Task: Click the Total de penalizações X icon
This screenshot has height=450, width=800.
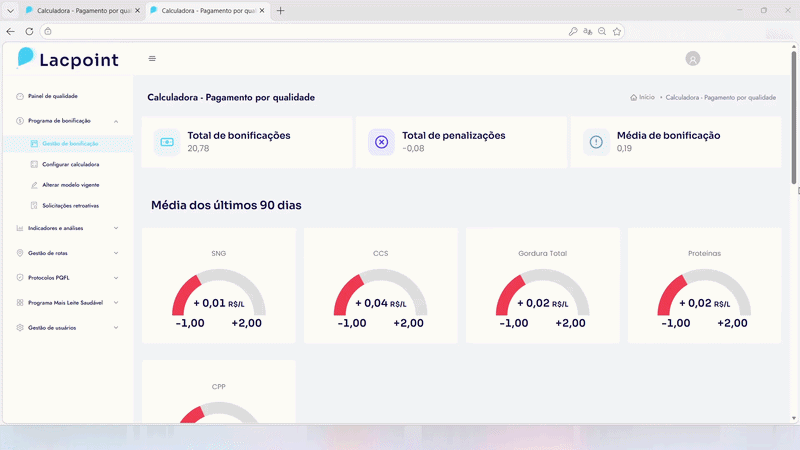Action: [x=381, y=142]
